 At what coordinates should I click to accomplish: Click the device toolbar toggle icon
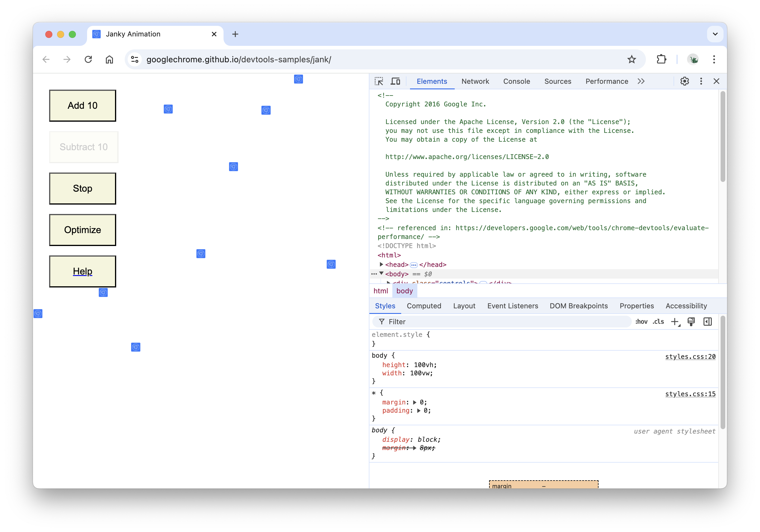point(396,81)
